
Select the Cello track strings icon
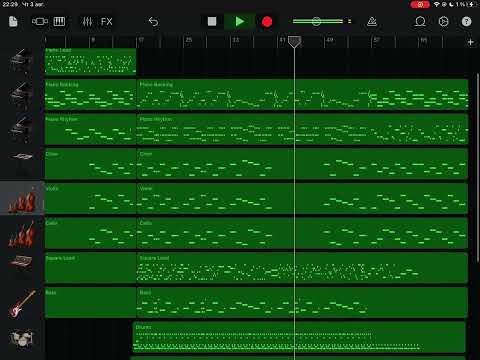[x=22, y=233]
